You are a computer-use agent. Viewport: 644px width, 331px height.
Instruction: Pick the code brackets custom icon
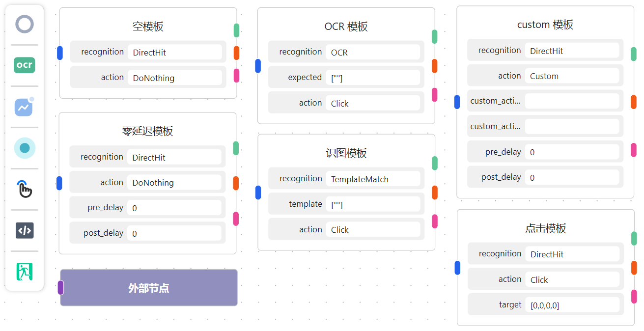(25, 230)
